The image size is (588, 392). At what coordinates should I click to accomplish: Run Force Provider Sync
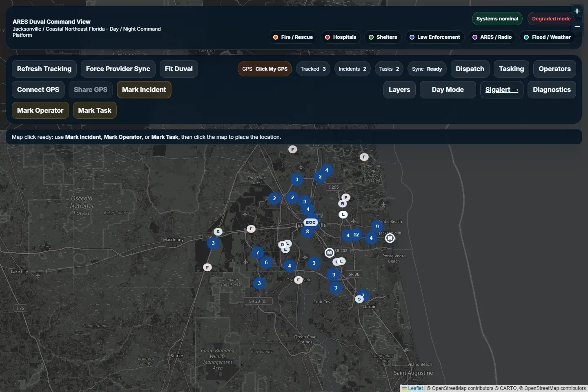coord(118,69)
